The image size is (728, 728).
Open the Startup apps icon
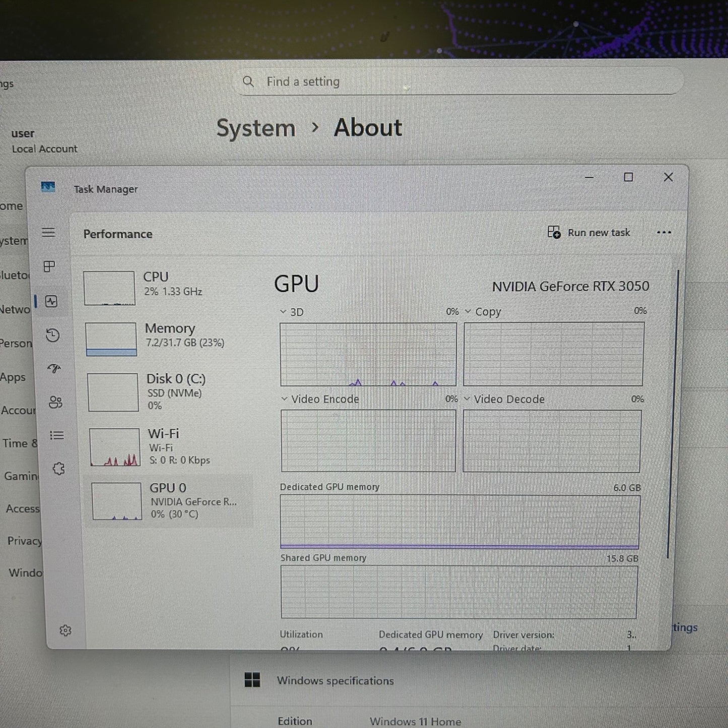click(x=54, y=369)
